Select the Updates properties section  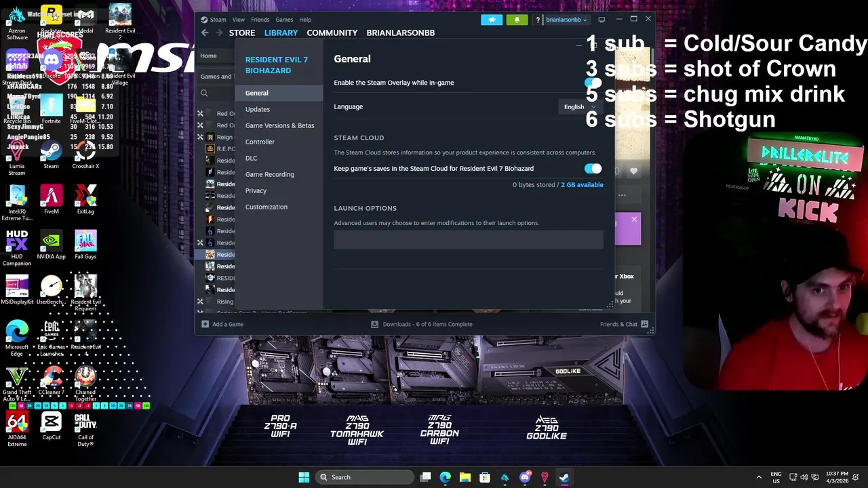pos(279,109)
